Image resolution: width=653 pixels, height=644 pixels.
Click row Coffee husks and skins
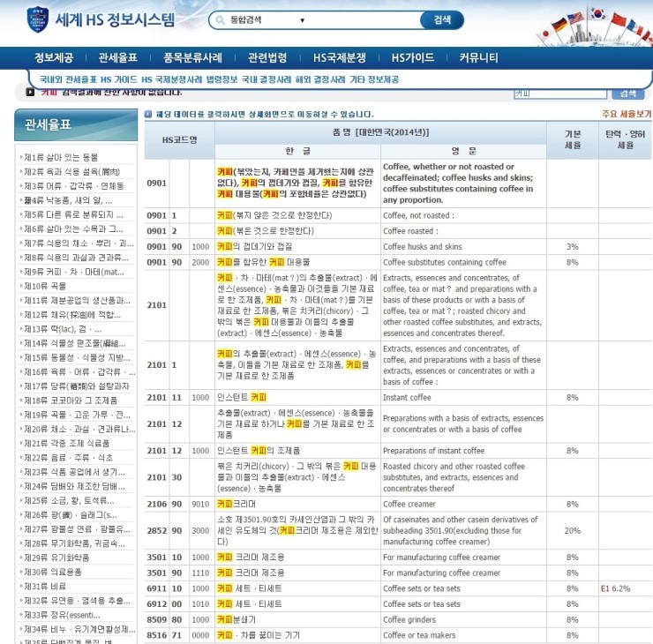click(398, 247)
